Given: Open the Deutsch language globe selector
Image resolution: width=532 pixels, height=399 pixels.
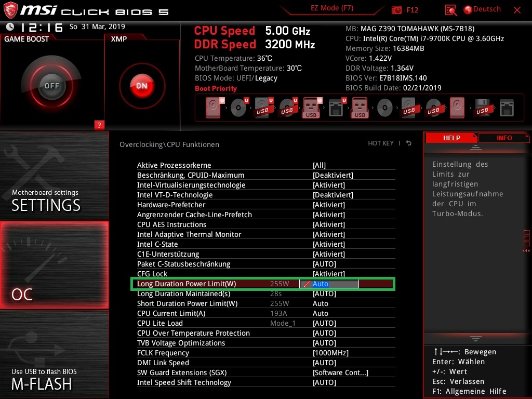Looking at the screenshot, I should tap(482, 9).
